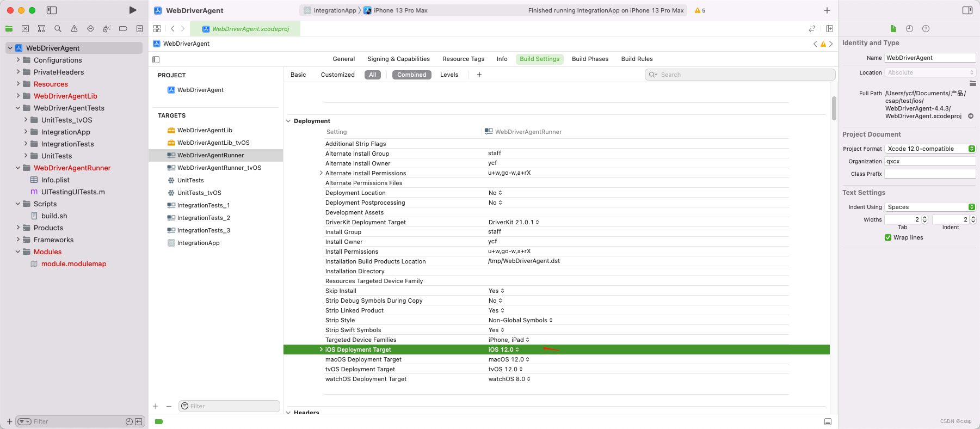980x429 pixels.
Task: Choose a folder for Location
Action: tap(972, 83)
